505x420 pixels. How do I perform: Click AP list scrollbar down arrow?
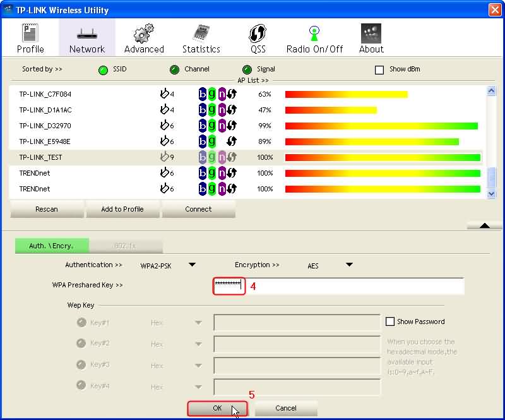[491, 194]
